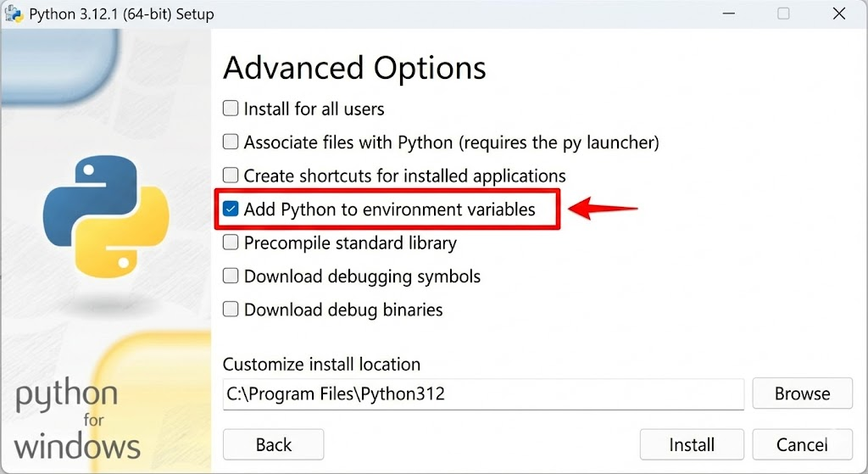The image size is (868, 474).
Task: Click the maximize button in title bar
Action: (783, 14)
